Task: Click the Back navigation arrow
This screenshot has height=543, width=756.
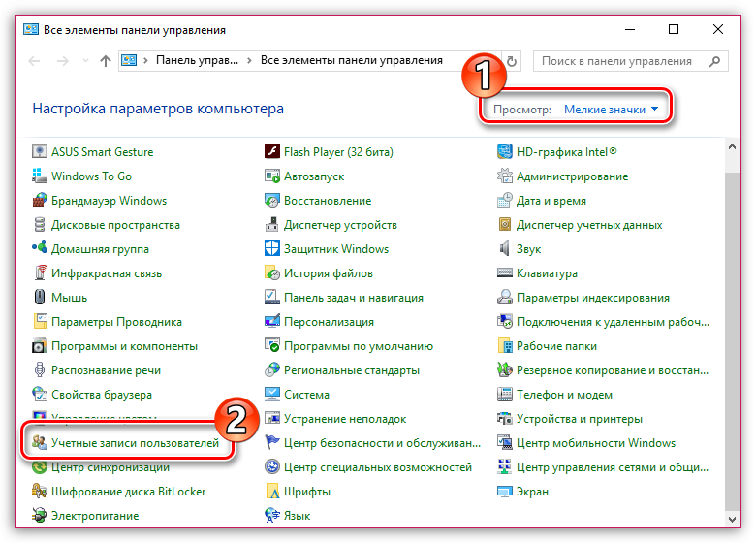Action: (34, 61)
